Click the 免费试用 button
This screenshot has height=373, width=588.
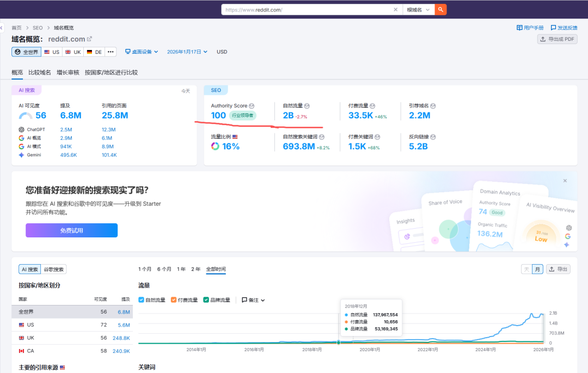(71, 230)
